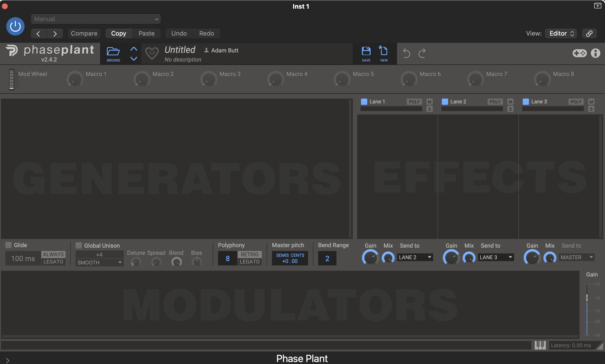Open the View Editor dropdown
The image size is (605, 364).
[x=561, y=33]
